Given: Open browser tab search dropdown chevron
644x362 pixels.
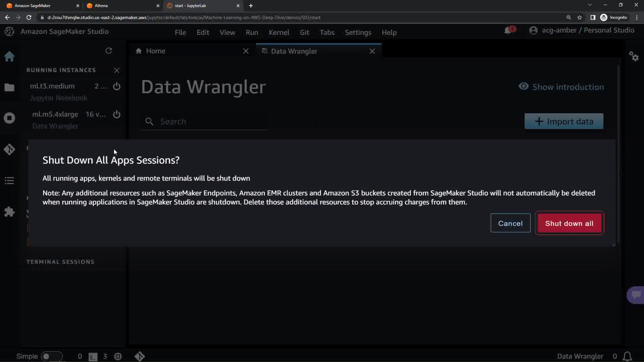Looking at the screenshot, I should 590,5.
